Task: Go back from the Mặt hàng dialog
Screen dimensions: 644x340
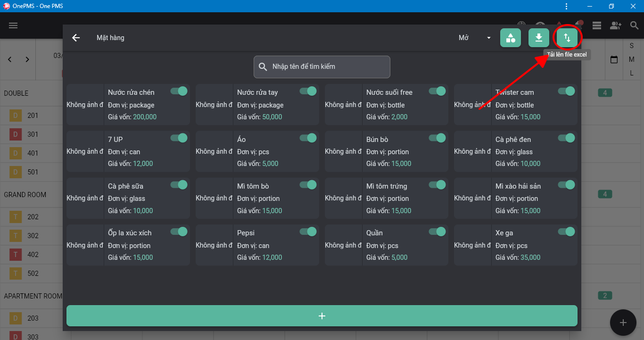Action: pos(76,38)
